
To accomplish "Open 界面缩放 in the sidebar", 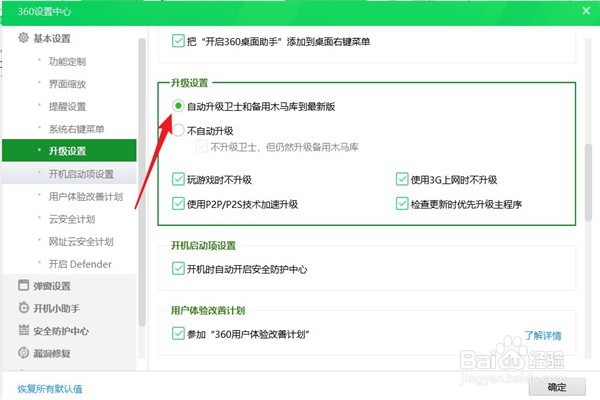I will coord(69,84).
